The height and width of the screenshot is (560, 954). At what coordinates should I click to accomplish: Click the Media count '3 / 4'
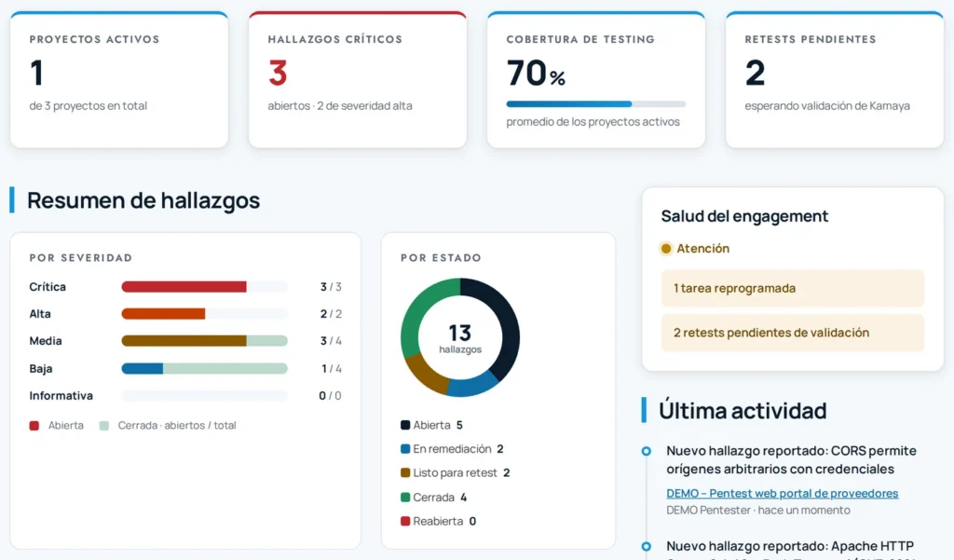tap(331, 341)
